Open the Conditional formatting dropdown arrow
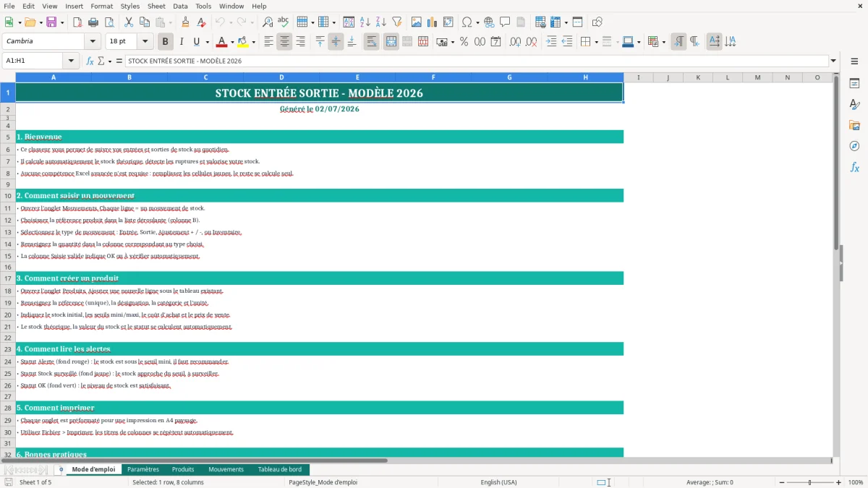This screenshot has height=488, width=868. click(x=663, y=42)
